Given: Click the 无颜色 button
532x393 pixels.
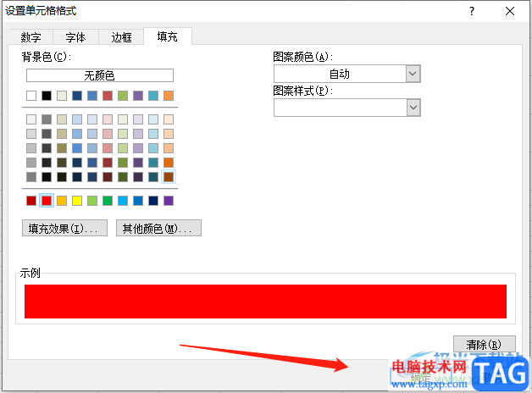Looking at the screenshot, I should tap(100, 75).
